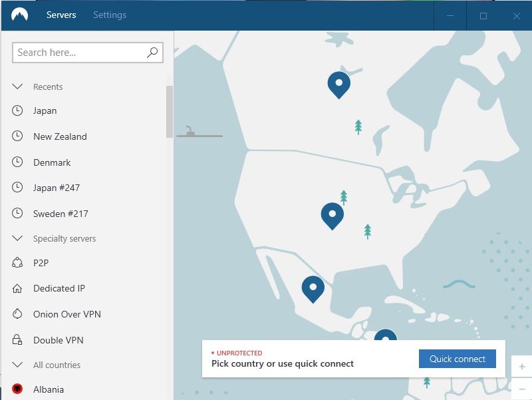532x400 pixels.
Task: Click the Quick connect button
Action: coord(458,359)
